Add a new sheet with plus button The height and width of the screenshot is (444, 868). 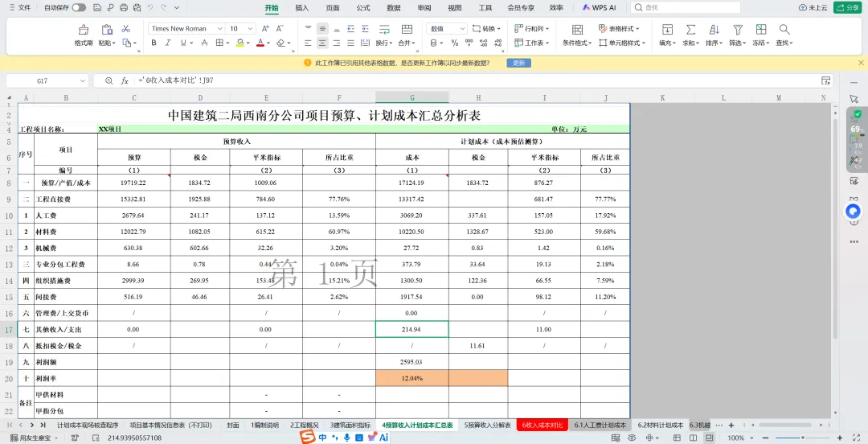(x=731, y=425)
